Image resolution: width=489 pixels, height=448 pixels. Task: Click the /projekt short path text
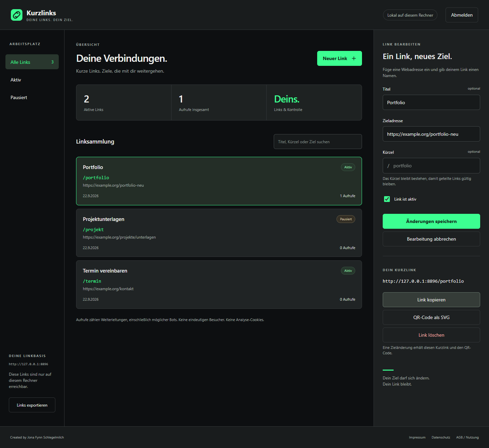(x=93, y=229)
